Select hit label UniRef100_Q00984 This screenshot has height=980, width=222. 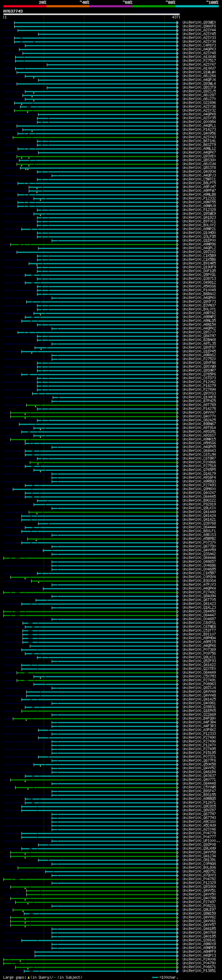[x=199, y=122]
